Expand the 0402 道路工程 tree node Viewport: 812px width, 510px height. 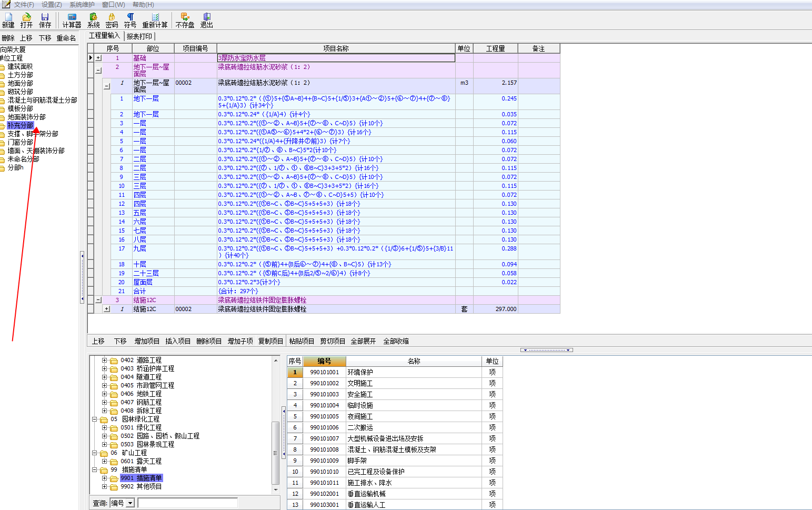coord(104,361)
